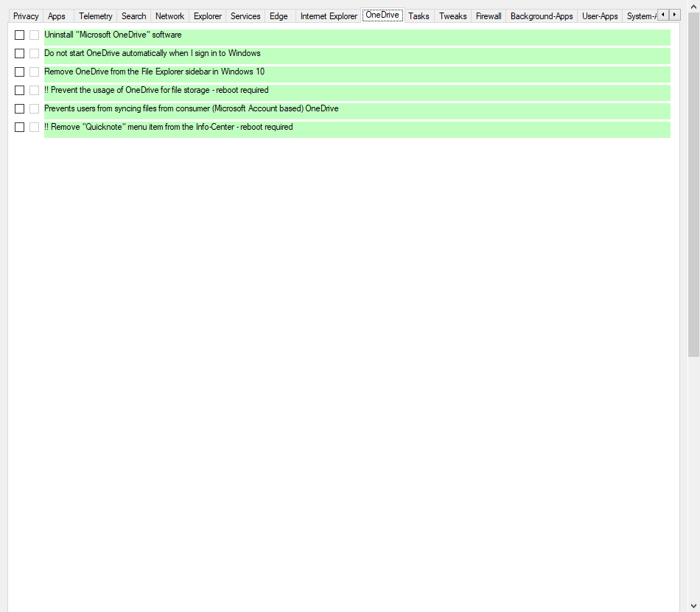Select the Search tab

point(134,16)
